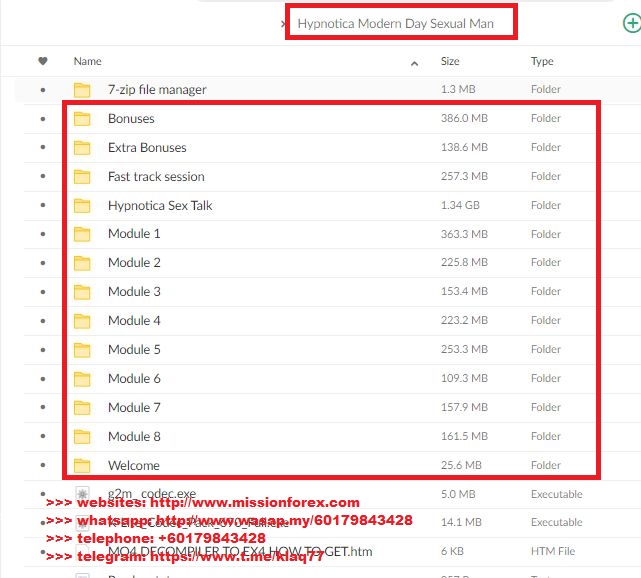
Task: Select the breadcrumb Hypnotica Modern Day Sexual Man
Action: tap(395, 24)
